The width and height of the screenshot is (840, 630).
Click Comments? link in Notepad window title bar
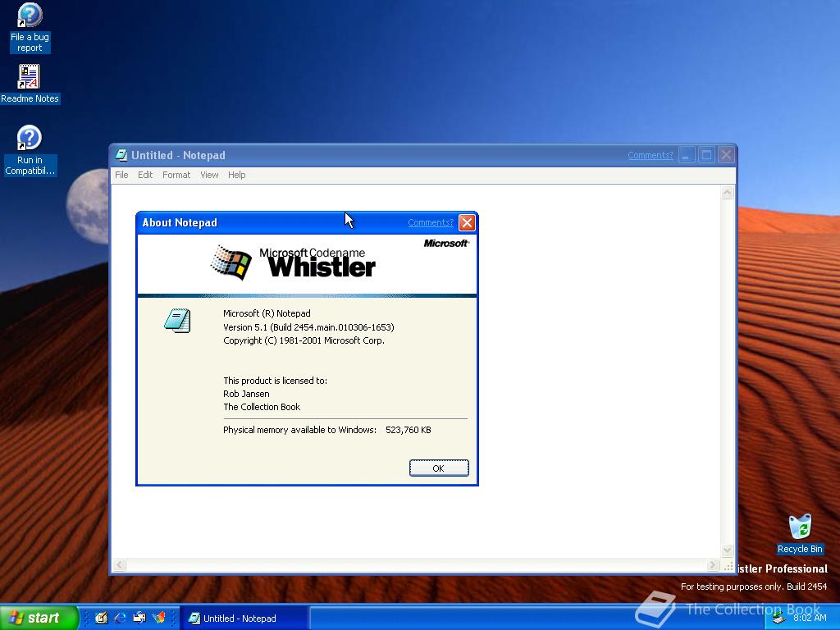pyautogui.click(x=651, y=155)
